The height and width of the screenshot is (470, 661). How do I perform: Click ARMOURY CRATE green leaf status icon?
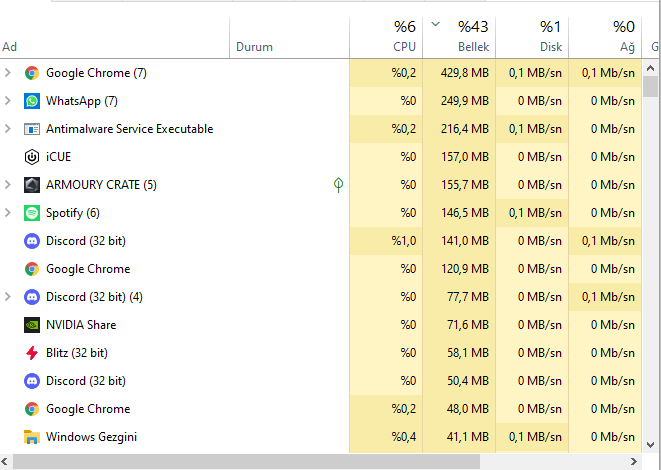tap(339, 185)
